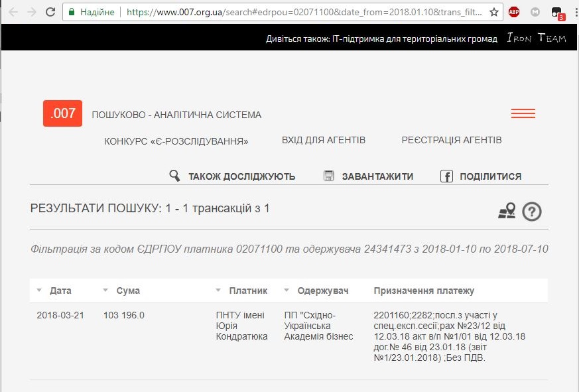Open the help question mark icon
Image resolution: width=579 pixels, height=392 pixels.
532,211
